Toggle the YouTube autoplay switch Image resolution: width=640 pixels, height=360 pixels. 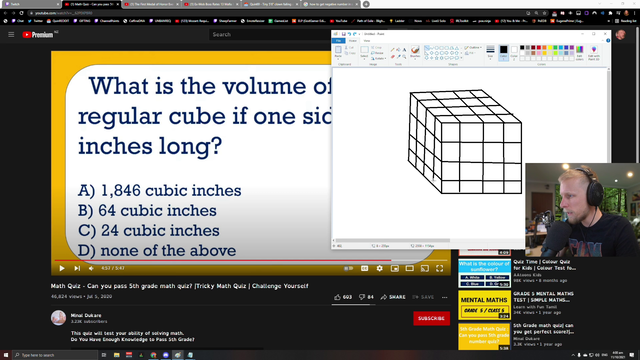tap(349, 268)
